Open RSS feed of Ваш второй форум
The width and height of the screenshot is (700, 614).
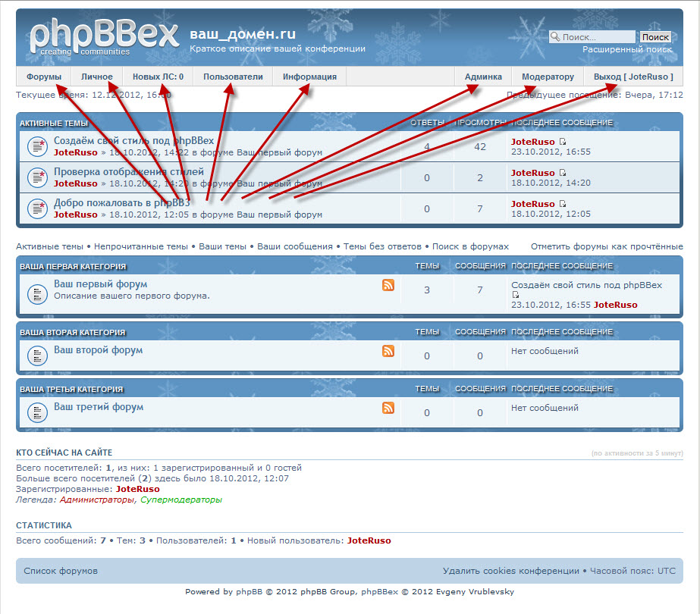point(388,351)
